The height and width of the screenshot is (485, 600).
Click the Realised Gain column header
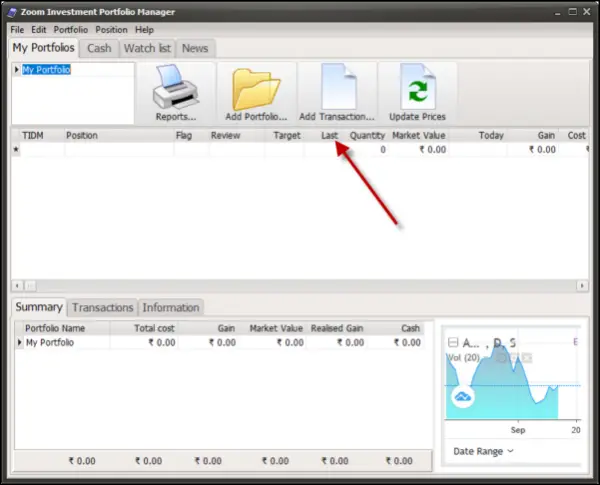coord(337,328)
